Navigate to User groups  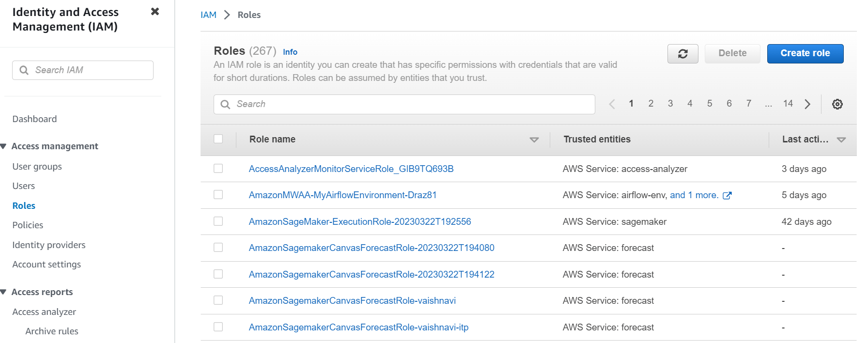pos(37,166)
